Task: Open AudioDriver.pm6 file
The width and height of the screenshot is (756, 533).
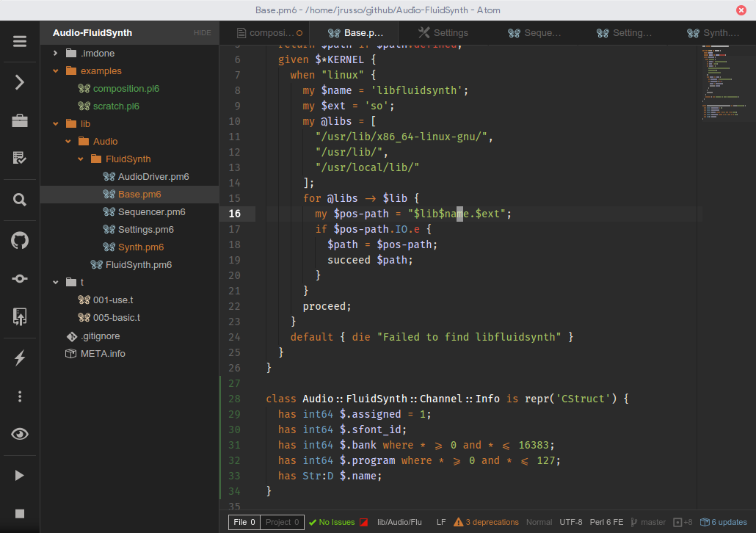Action: (x=153, y=177)
